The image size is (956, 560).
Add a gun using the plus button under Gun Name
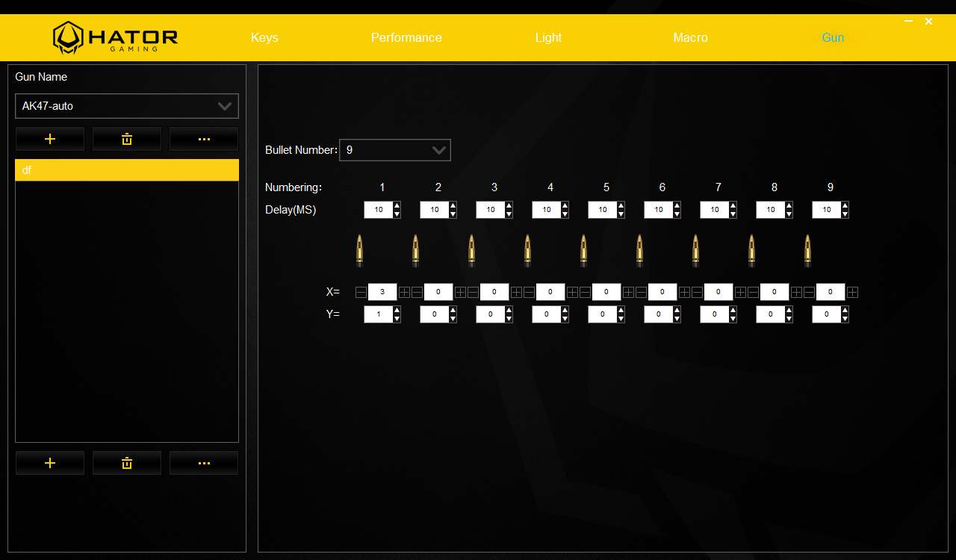(50, 139)
